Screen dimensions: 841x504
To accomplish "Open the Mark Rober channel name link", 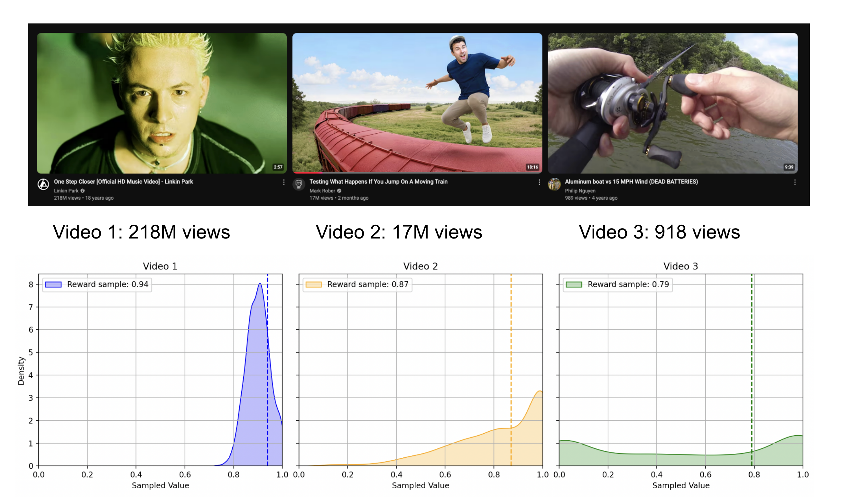I will [x=322, y=191].
